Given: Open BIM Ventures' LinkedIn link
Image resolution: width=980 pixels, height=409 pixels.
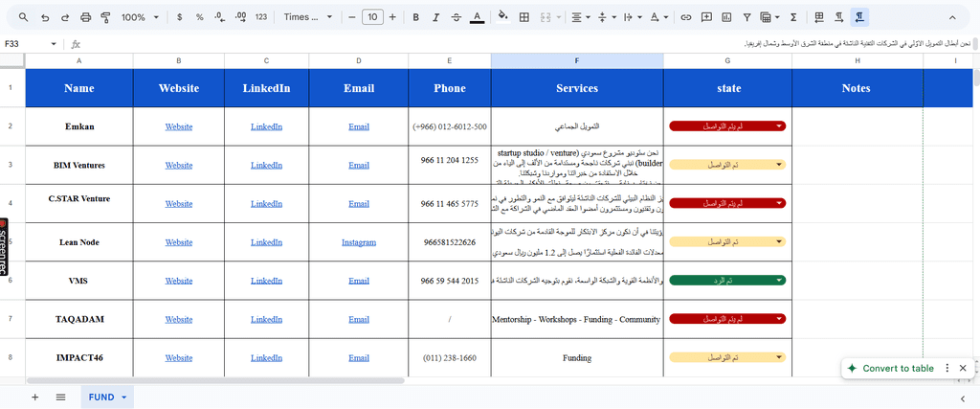Looking at the screenshot, I should click(266, 165).
